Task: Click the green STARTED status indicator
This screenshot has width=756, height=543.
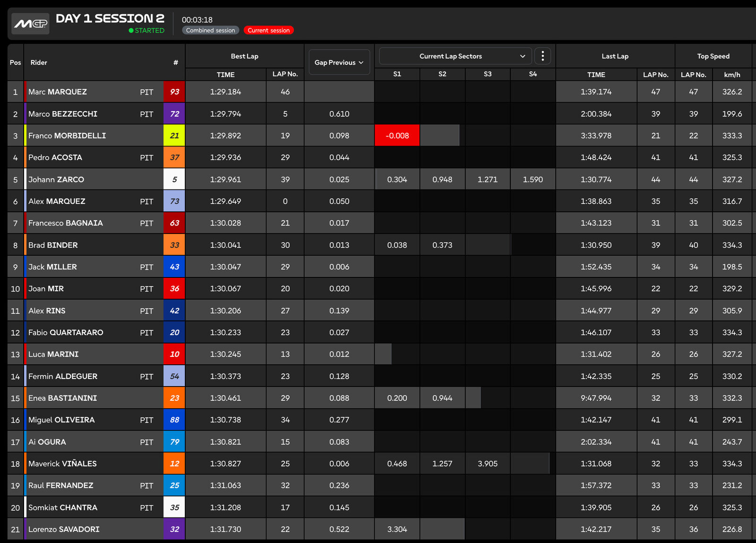Action: tap(146, 30)
